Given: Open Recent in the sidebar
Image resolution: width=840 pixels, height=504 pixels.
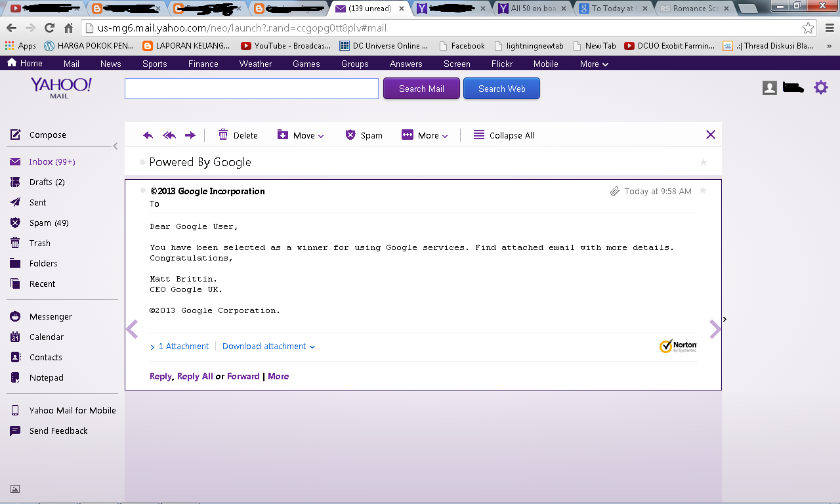Looking at the screenshot, I should tap(33, 283).
